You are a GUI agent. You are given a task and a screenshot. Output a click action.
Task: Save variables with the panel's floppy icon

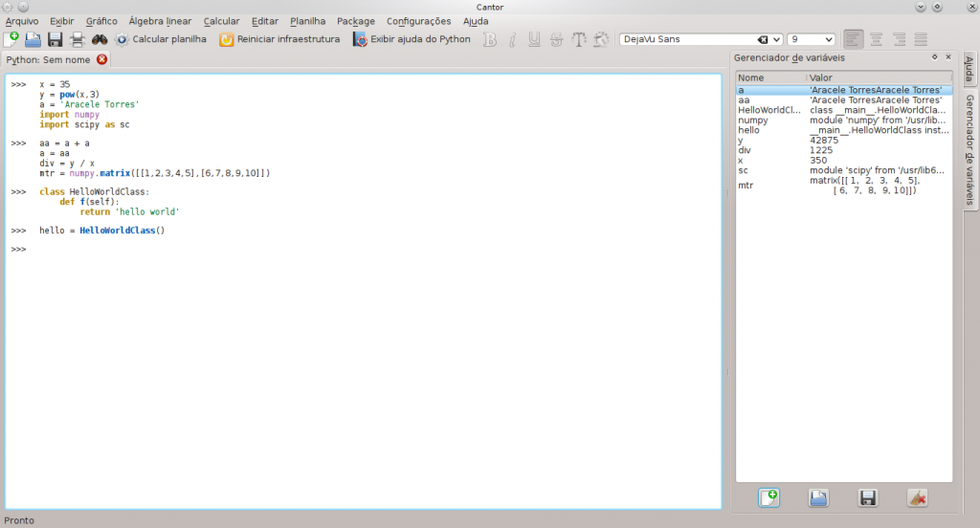pyautogui.click(x=867, y=498)
